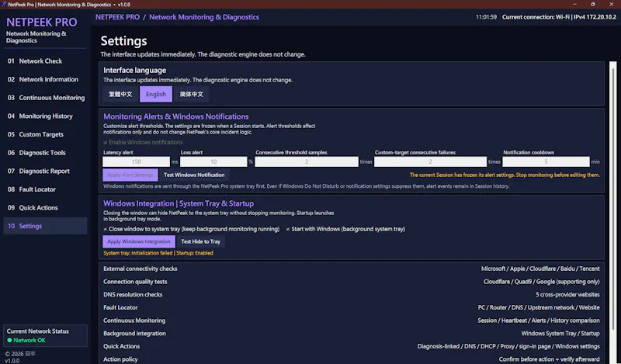The height and width of the screenshot is (364, 621).
Task: Click Apply Windows Integration button
Action: coord(139,241)
